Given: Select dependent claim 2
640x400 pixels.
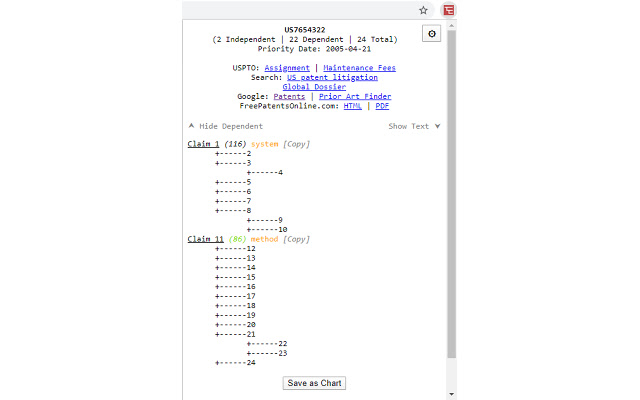Looking at the screenshot, I should coord(249,153).
